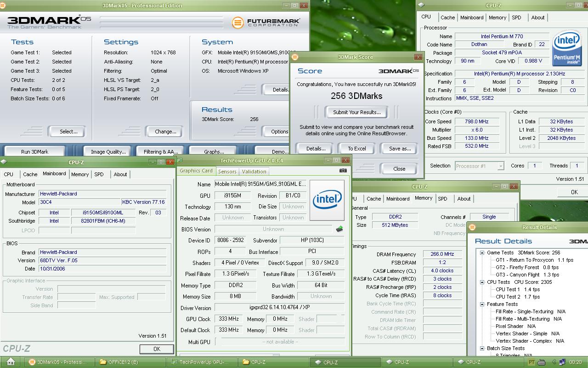Click the taskbar clock showing 00:20

(x=575, y=362)
